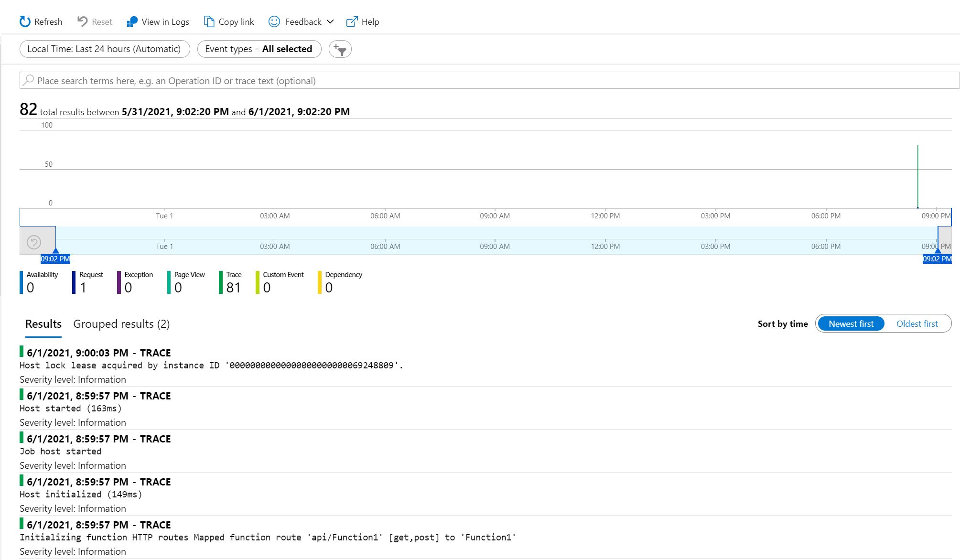
Task: Add a new filter with the filter icon
Action: 340,49
